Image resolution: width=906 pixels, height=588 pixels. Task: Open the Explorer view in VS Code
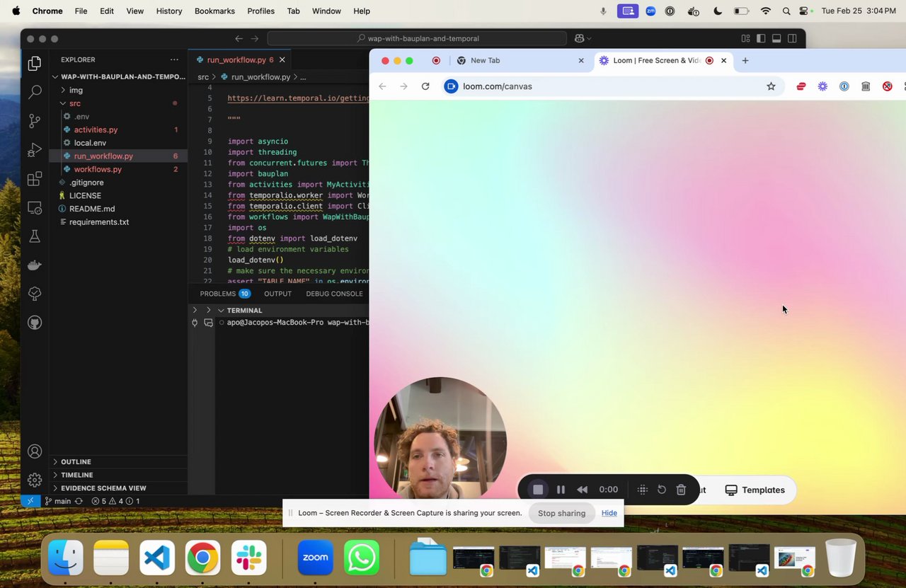34,64
